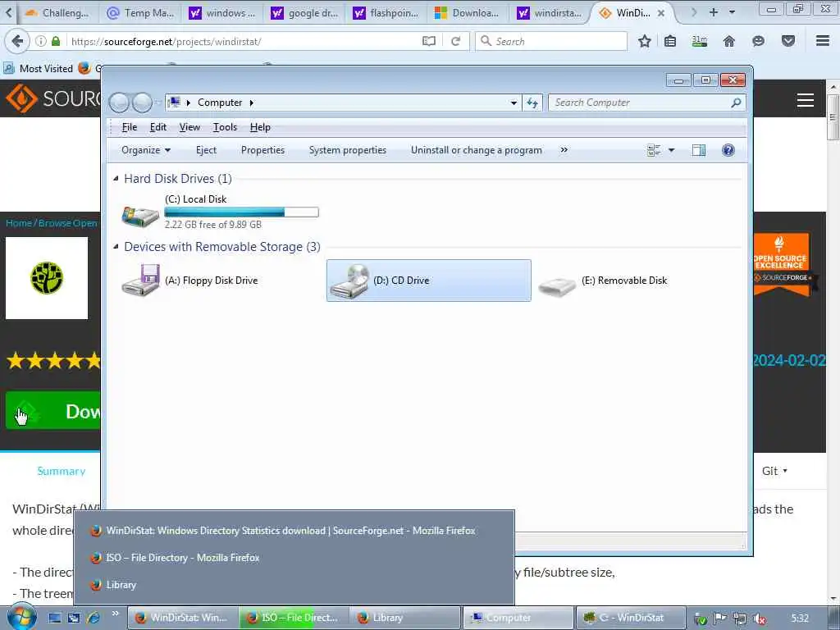Open the Git dropdown on SourceForge page
Viewport: 840px width, 630px height.
(774, 471)
